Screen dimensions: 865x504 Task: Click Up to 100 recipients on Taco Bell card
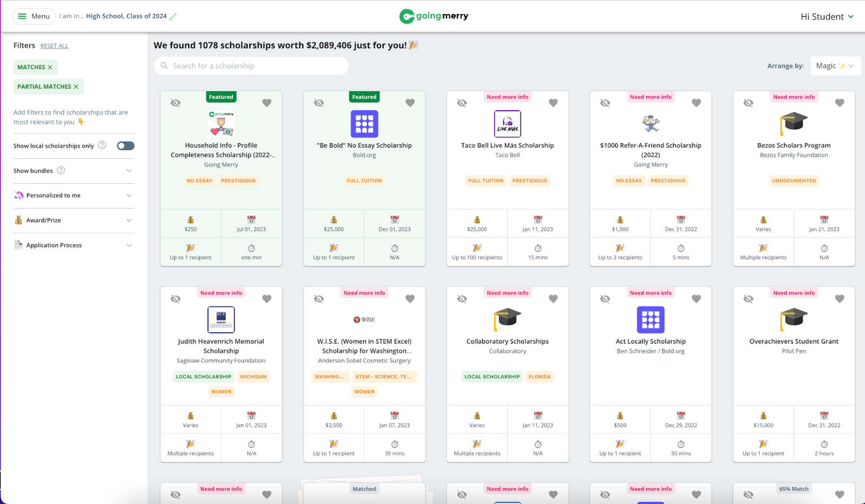[477, 258]
